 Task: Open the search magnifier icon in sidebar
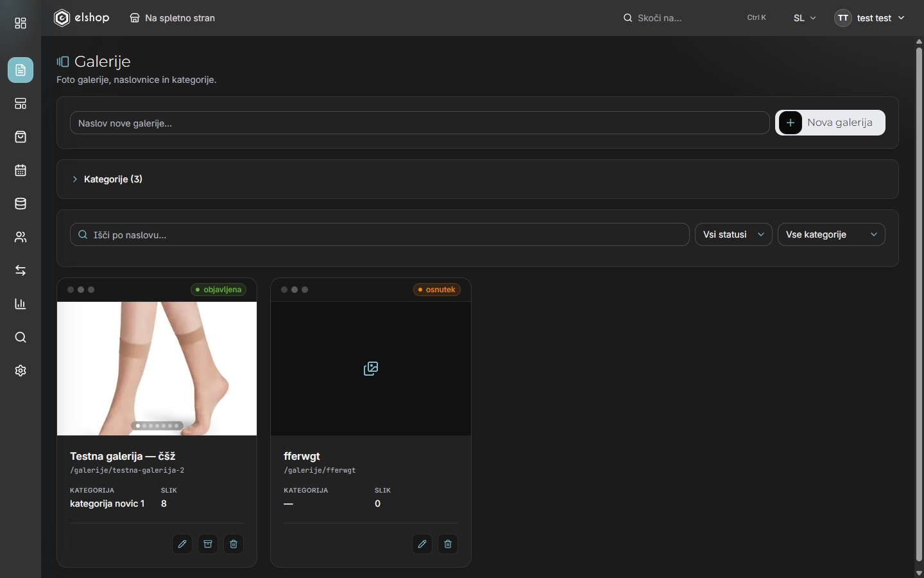21,337
